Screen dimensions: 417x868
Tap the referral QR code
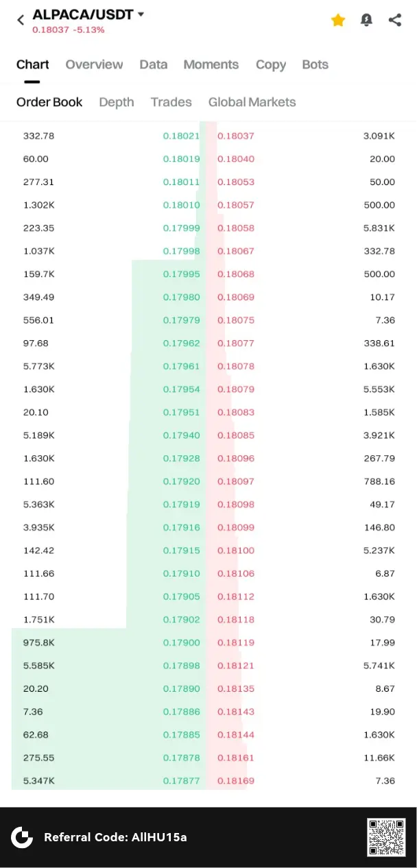click(x=386, y=836)
